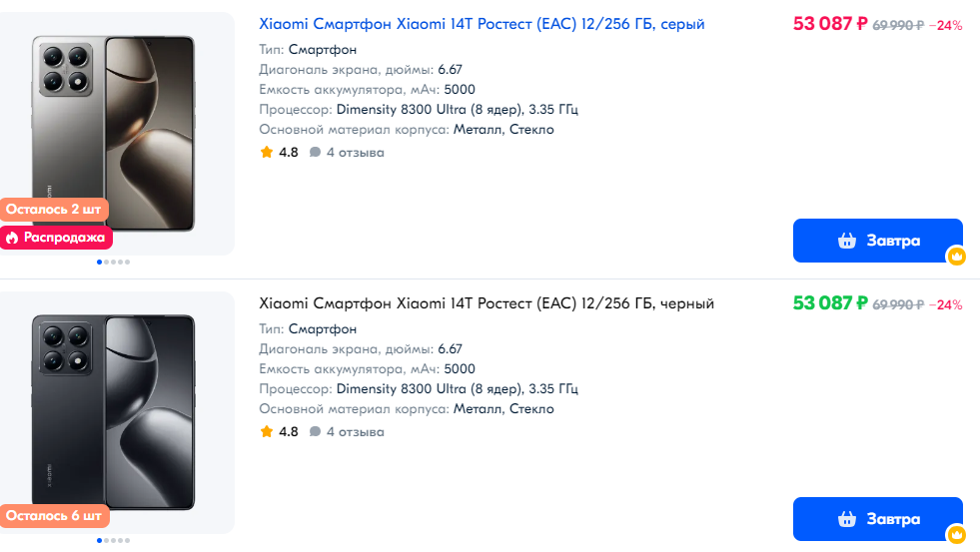Screen dimensions: 980x552
Task: Open the black Xiaomi 14T product title link
Action: [x=487, y=303]
